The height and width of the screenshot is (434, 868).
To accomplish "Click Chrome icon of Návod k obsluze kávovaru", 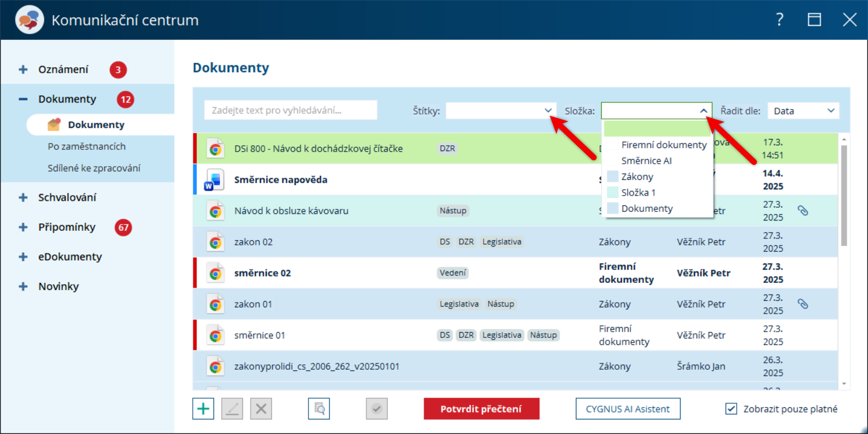I will pyautogui.click(x=215, y=211).
